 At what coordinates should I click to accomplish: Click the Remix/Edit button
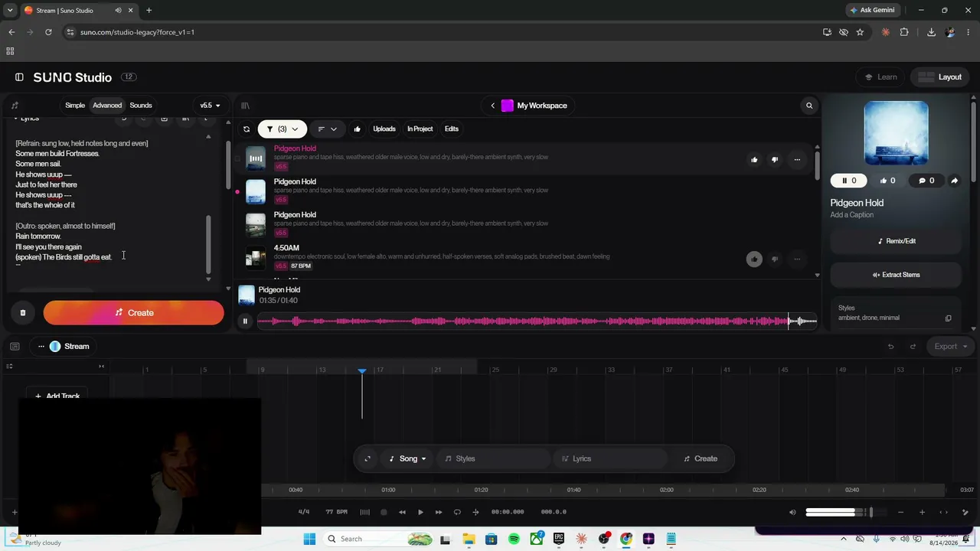tap(896, 241)
